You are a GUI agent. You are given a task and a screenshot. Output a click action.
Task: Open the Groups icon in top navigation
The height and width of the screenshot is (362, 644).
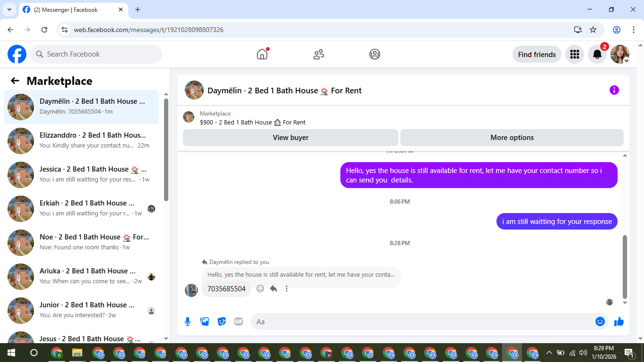[x=375, y=54]
